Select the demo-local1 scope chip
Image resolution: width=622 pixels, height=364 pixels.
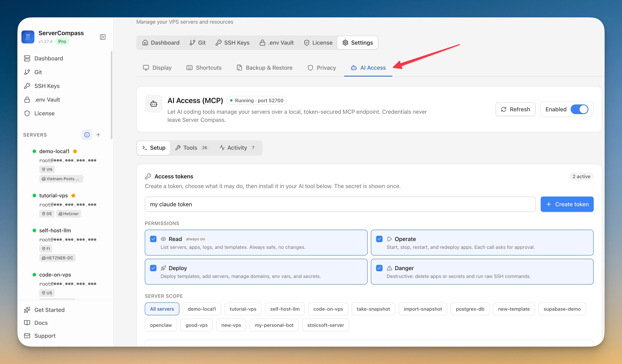(x=202, y=309)
